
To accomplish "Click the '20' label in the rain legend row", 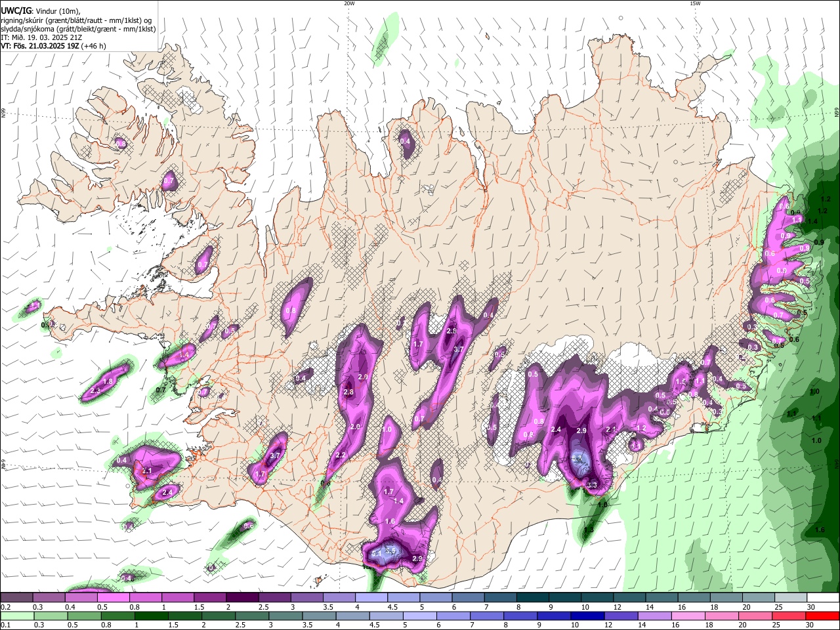I will pos(743,625).
